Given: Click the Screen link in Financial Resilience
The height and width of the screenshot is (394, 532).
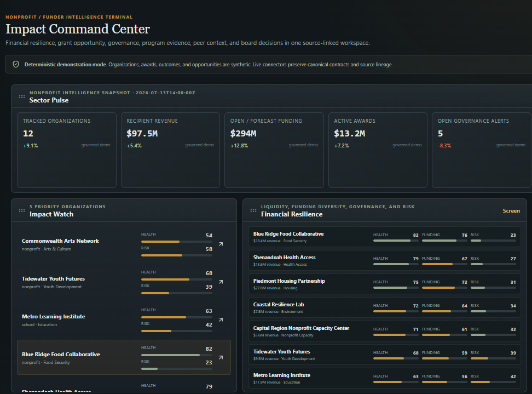Looking at the screenshot, I should click(511, 210).
